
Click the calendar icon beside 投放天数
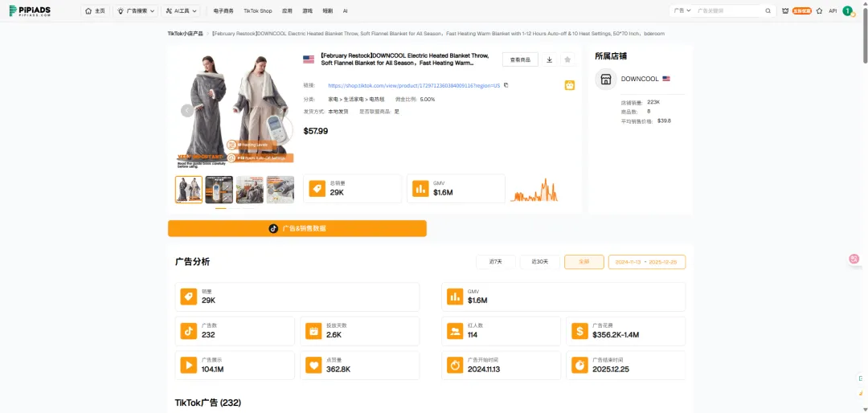tap(314, 331)
